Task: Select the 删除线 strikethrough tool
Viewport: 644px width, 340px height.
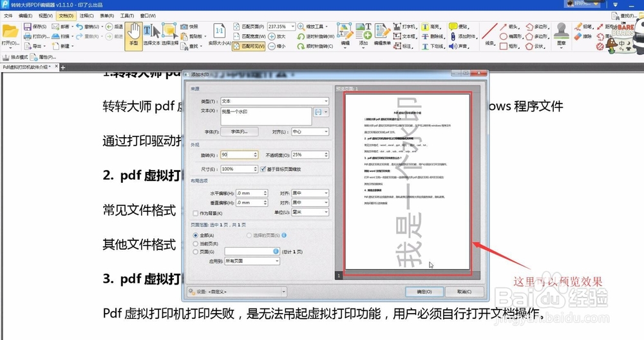Action: 425,37
